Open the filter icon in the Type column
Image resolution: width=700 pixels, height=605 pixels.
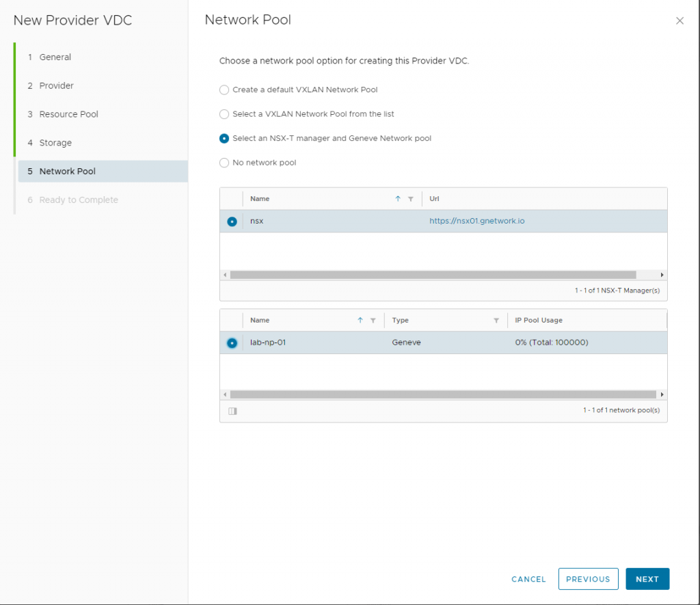(496, 321)
